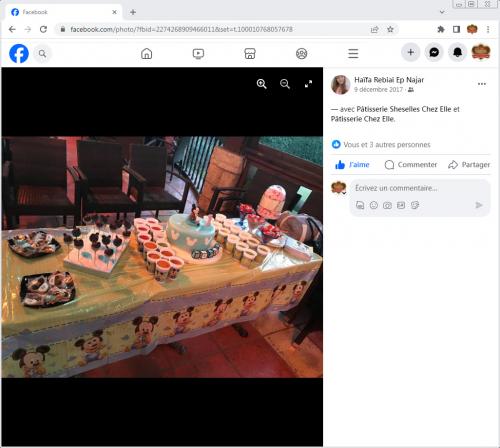Go back in browser history
This screenshot has height=448, width=500.
click(12, 29)
